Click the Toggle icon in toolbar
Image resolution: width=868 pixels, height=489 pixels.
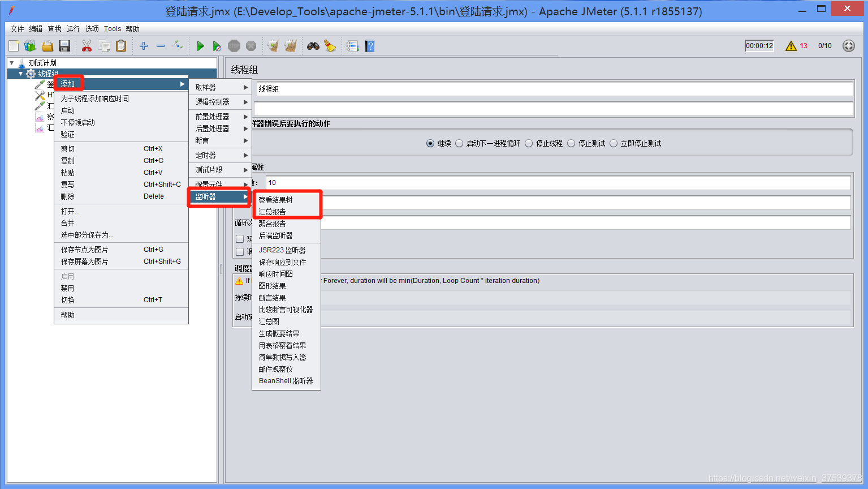pyautogui.click(x=178, y=45)
